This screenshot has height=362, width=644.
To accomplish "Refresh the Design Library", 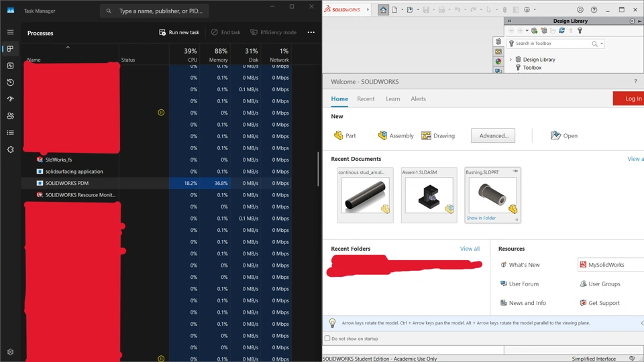I will [x=562, y=31].
